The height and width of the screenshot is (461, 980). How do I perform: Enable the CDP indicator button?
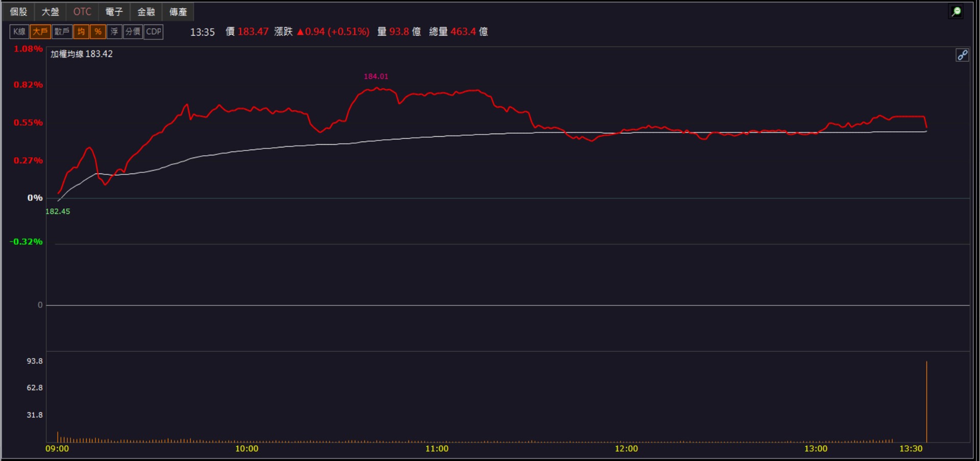154,32
